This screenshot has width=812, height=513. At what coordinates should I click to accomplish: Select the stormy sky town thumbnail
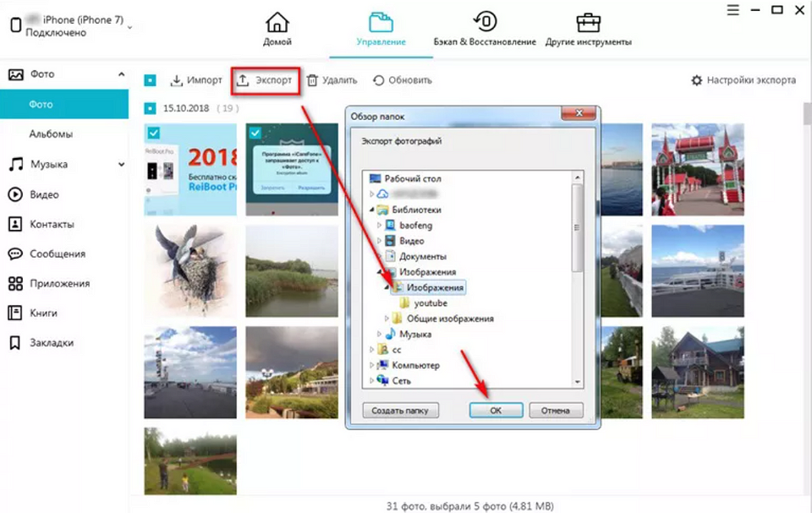click(x=292, y=372)
